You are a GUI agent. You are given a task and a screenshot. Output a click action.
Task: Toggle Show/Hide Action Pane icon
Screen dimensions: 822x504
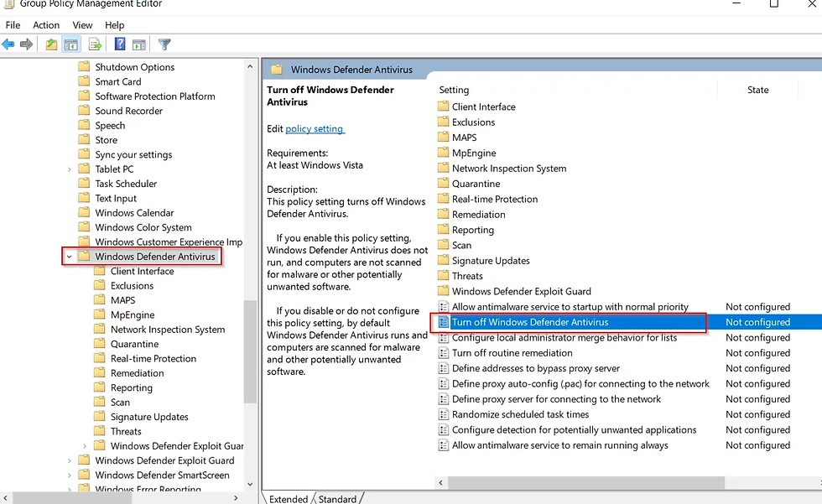pos(139,44)
